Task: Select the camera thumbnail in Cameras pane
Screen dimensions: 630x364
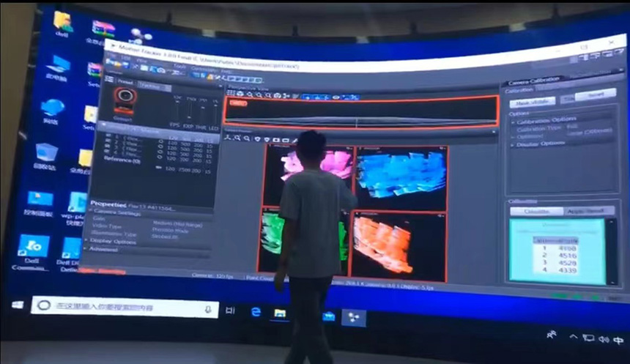Action: click(x=125, y=100)
